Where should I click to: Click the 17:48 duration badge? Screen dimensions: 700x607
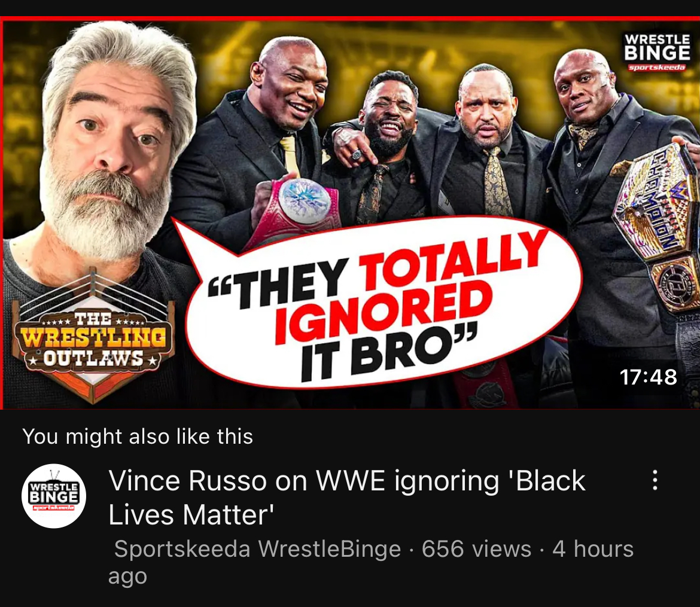648,377
